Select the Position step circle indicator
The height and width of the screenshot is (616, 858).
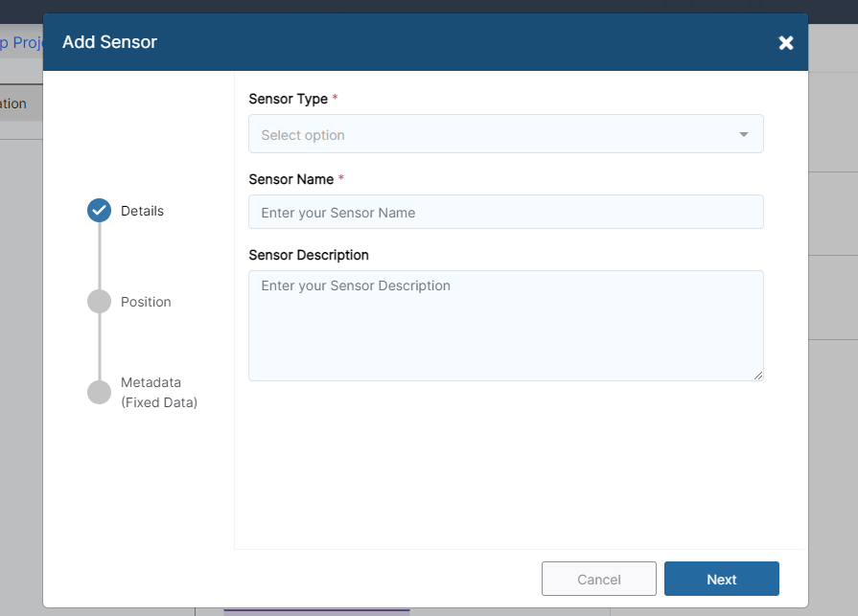[98, 301]
